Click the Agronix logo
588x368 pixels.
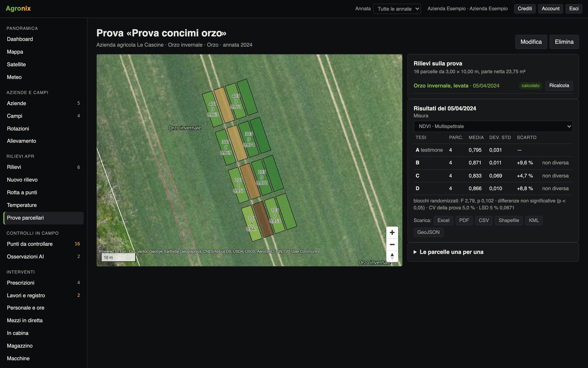(x=18, y=9)
